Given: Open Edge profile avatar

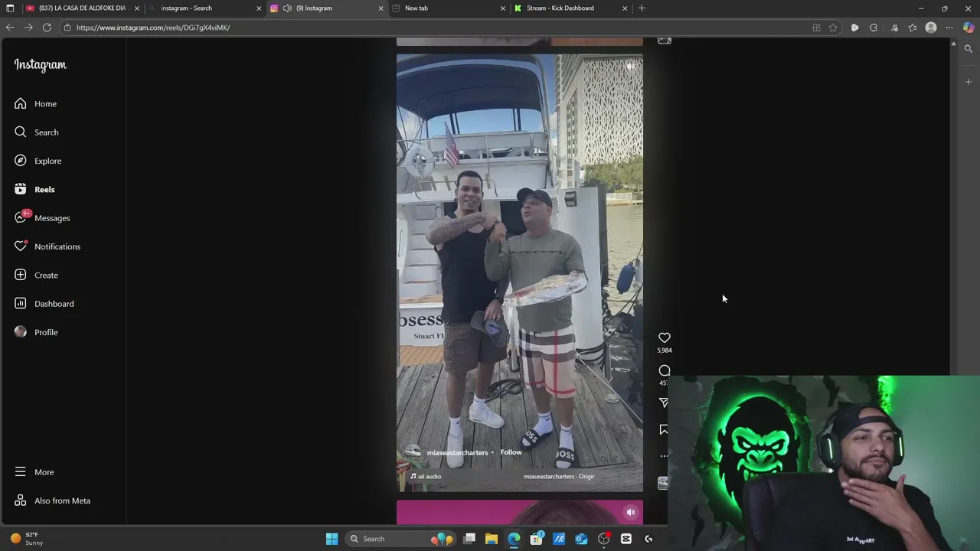Looking at the screenshot, I should tap(931, 28).
